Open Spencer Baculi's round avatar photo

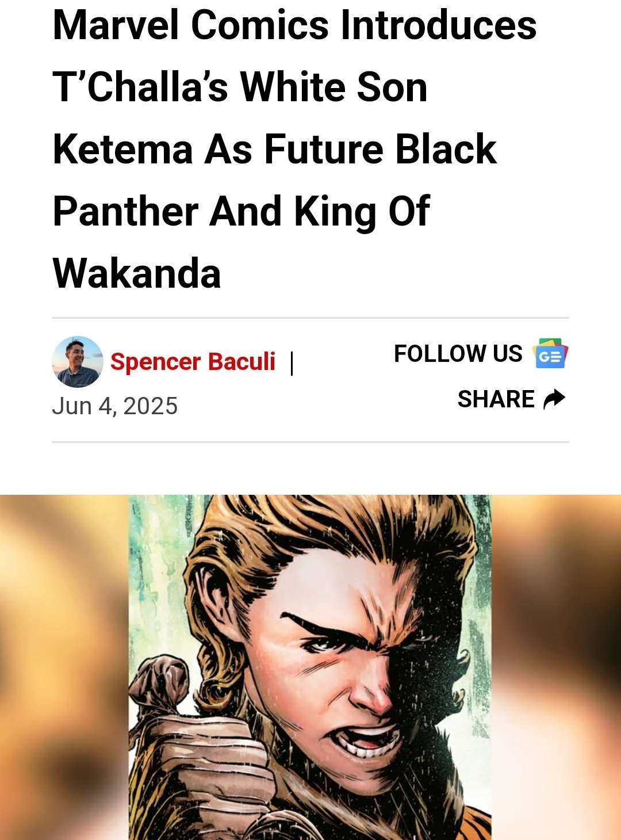(78, 362)
